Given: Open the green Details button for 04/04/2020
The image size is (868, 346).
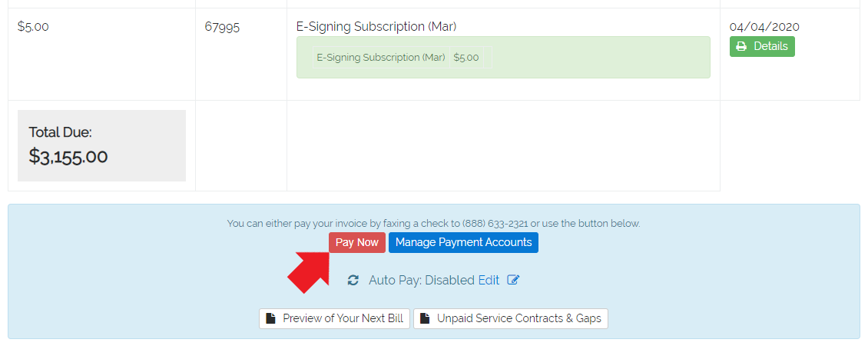Looking at the screenshot, I should coord(762,47).
